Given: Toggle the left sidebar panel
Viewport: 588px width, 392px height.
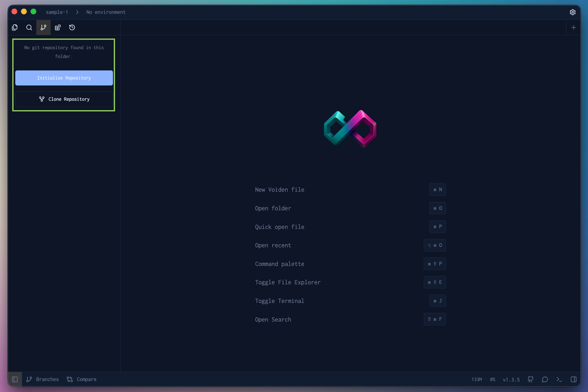Looking at the screenshot, I should [x=15, y=379].
